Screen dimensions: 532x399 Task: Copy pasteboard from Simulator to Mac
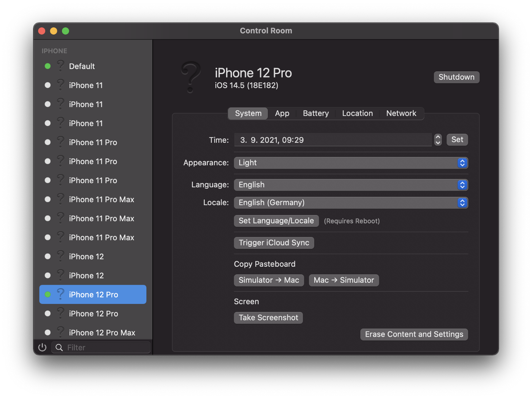[x=269, y=280]
